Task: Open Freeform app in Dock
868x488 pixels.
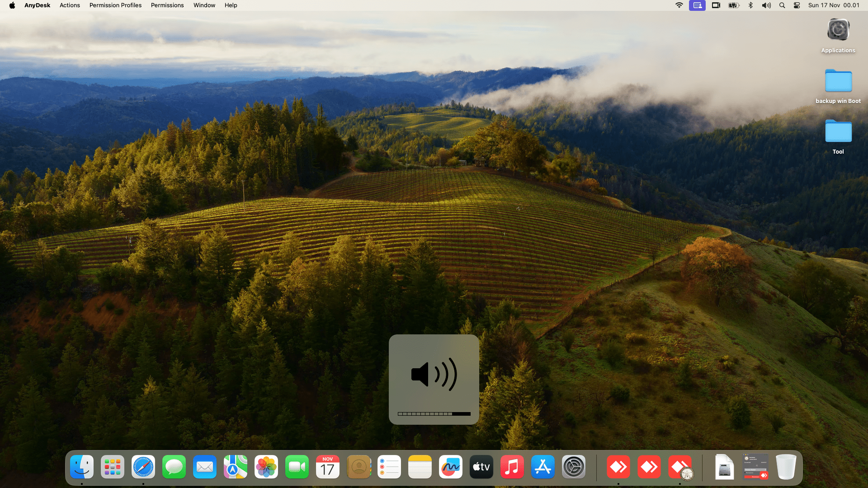Action: pos(451,467)
